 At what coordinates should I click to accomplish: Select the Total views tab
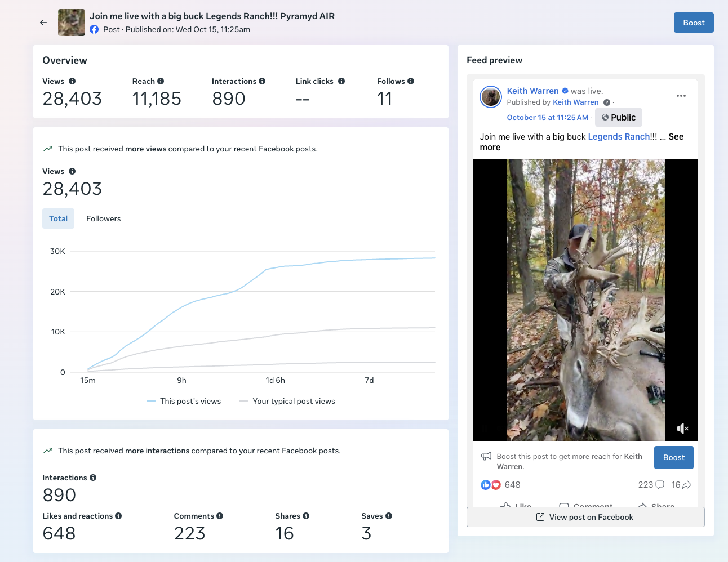[x=58, y=218]
